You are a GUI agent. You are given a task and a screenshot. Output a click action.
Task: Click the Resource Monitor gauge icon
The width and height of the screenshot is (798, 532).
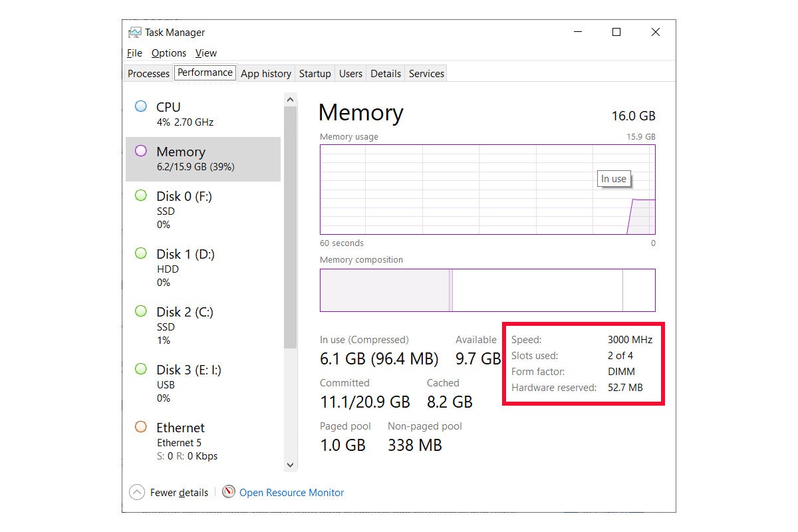click(229, 492)
